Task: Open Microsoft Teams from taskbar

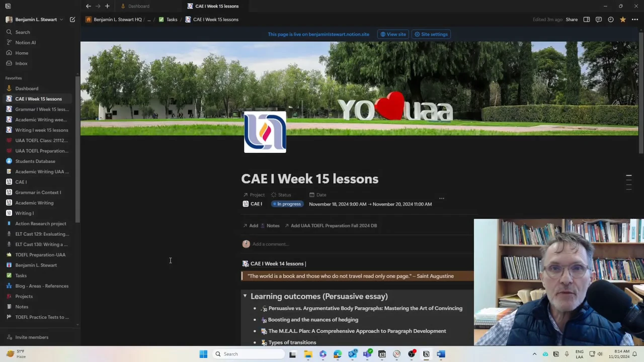Action: coord(367,354)
